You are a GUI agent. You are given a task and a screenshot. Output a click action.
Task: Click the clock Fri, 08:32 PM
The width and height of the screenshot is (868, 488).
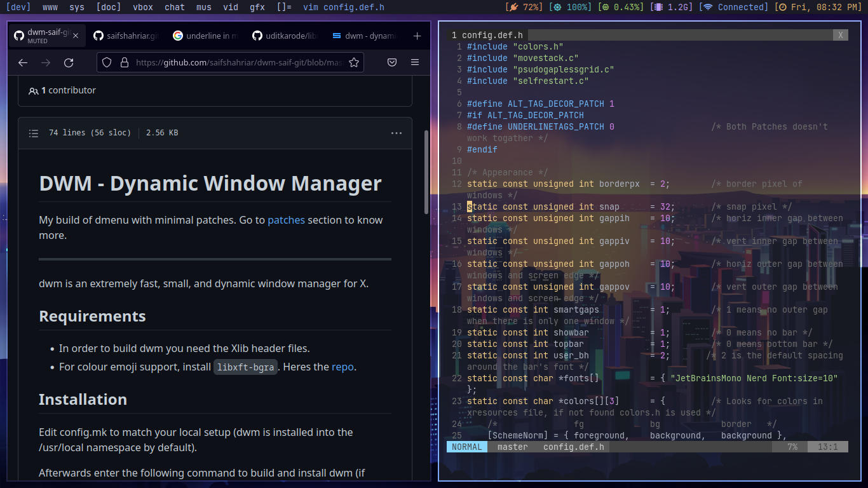point(818,7)
